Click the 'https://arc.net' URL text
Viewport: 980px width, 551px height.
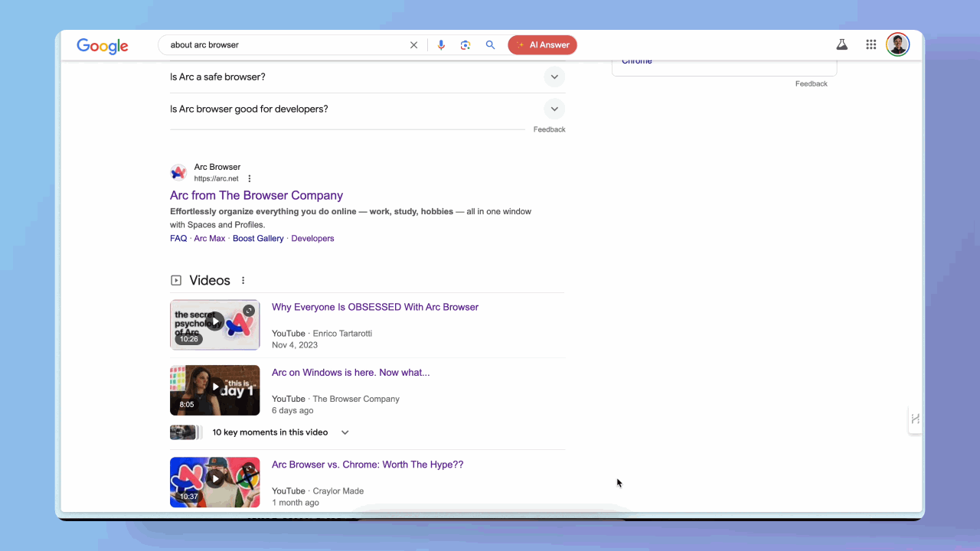pyautogui.click(x=217, y=179)
